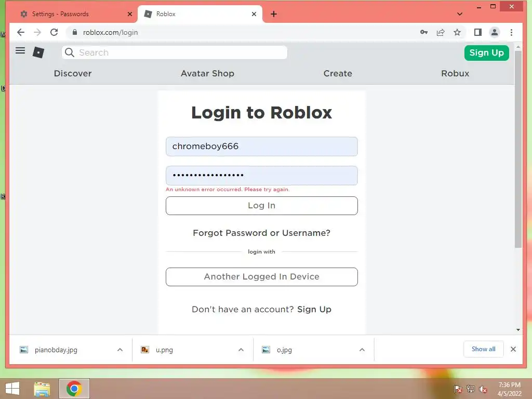Click the 'login with' divider label
Image resolution: width=532 pixels, height=399 pixels.
point(262,252)
